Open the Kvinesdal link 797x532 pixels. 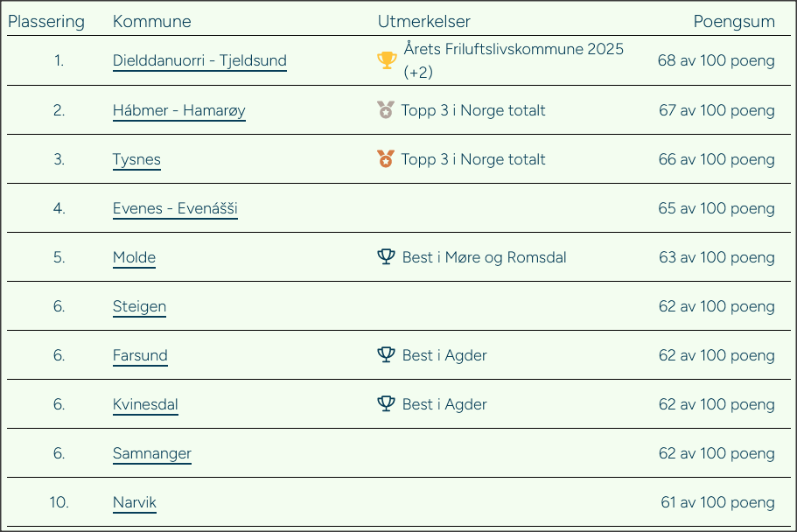145,404
